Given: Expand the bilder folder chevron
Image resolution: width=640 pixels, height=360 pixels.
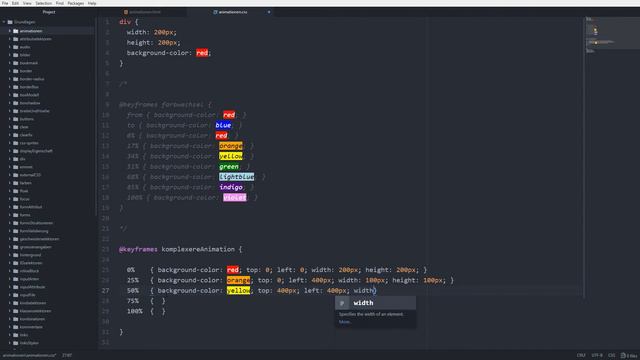Looking at the screenshot, I should [10, 55].
